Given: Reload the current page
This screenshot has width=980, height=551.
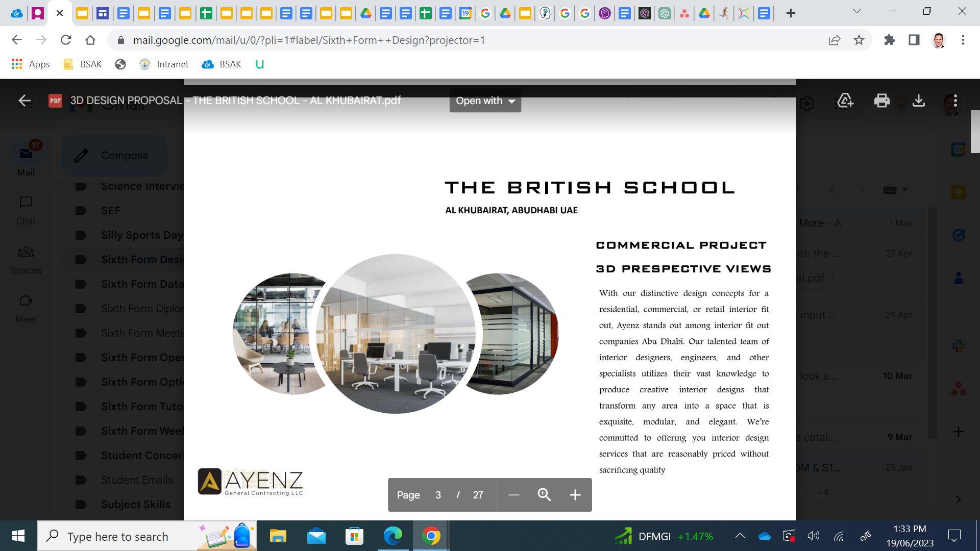Looking at the screenshot, I should pyautogui.click(x=66, y=40).
